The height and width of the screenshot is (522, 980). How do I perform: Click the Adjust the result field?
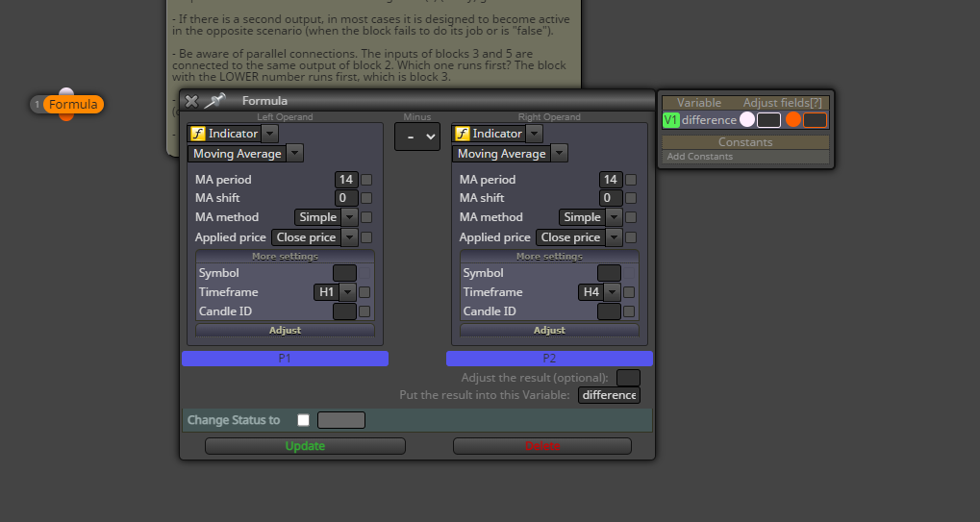point(628,378)
